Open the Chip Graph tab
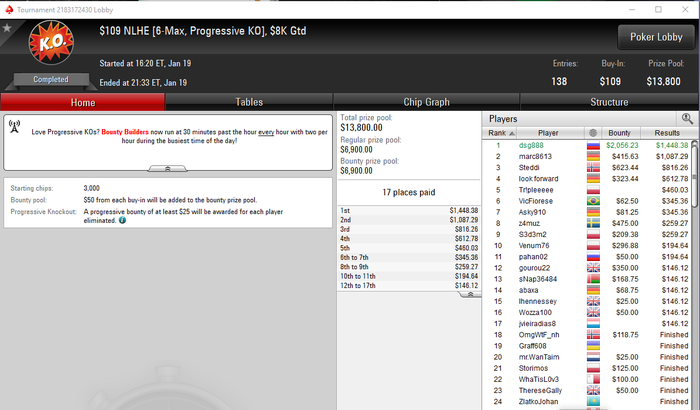Viewport: 700px width, 410px height. point(426,102)
